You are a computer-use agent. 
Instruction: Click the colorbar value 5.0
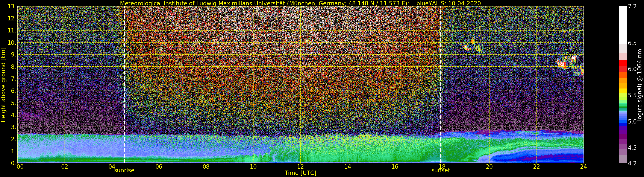[632, 121]
